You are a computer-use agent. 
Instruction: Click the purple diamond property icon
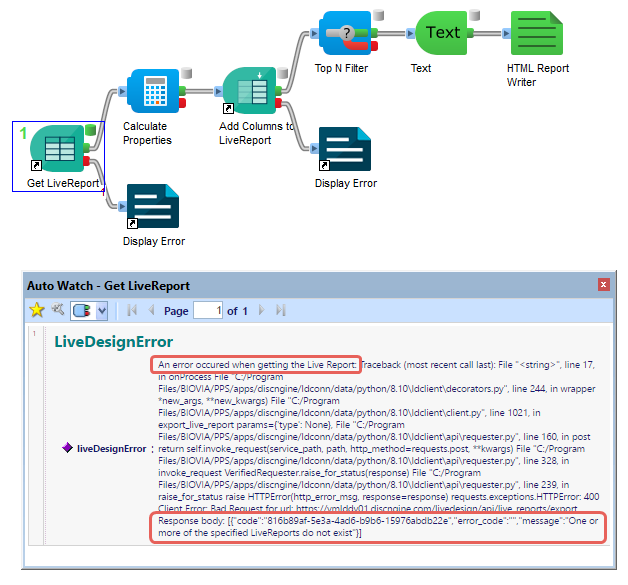(x=67, y=448)
